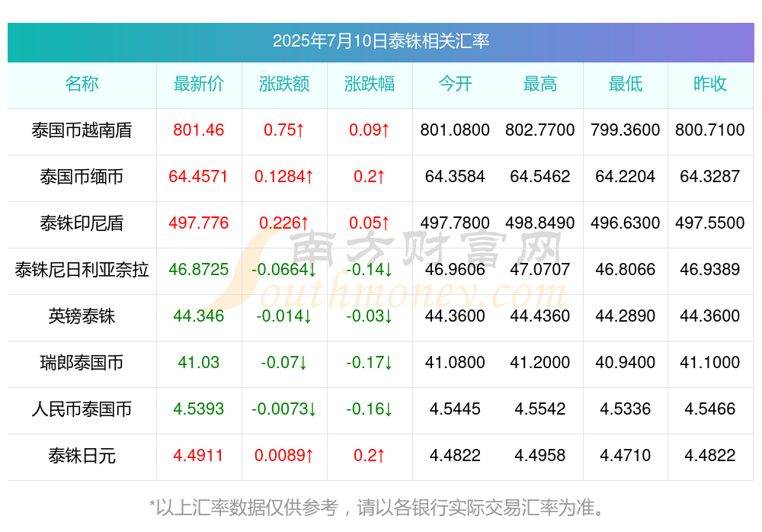Select the 泰国币越南盾 row name

pos(82,130)
